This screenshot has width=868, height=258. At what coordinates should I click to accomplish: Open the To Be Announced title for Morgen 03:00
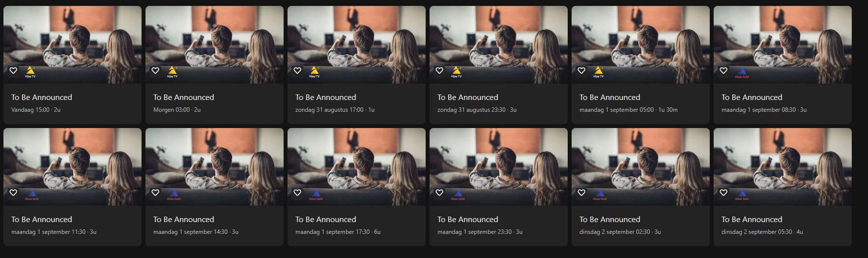click(x=184, y=97)
